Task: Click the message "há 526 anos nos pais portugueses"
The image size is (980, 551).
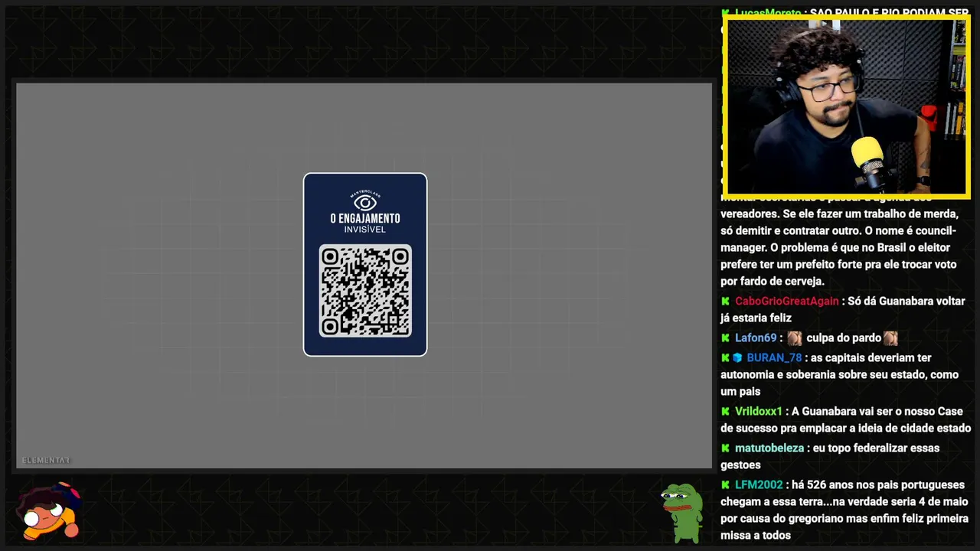Action: pyautogui.click(x=879, y=485)
